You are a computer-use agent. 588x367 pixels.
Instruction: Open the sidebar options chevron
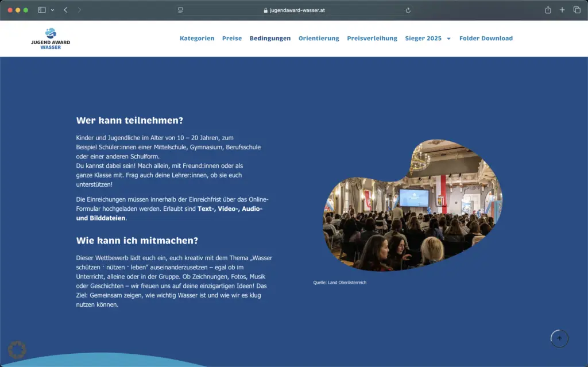(x=52, y=9)
